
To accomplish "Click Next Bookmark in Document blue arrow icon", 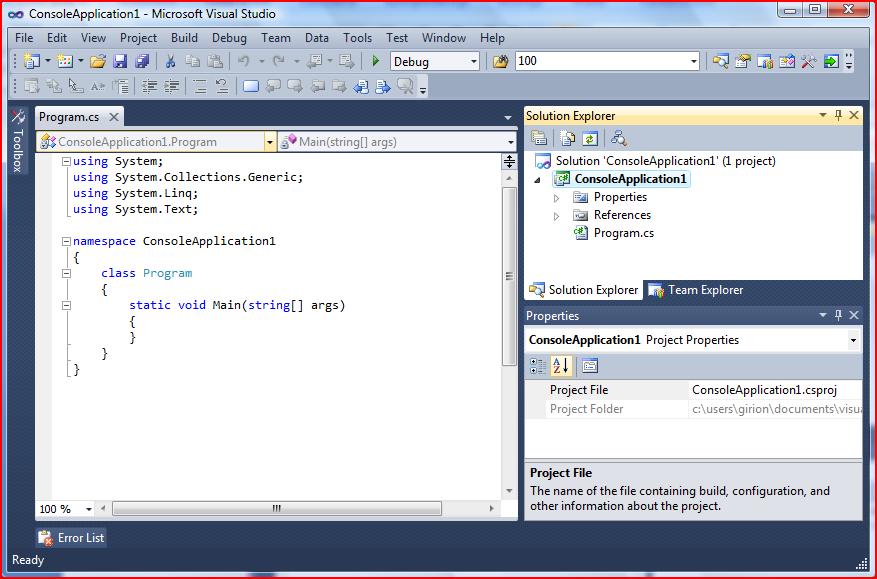I will pyautogui.click(x=383, y=86).
